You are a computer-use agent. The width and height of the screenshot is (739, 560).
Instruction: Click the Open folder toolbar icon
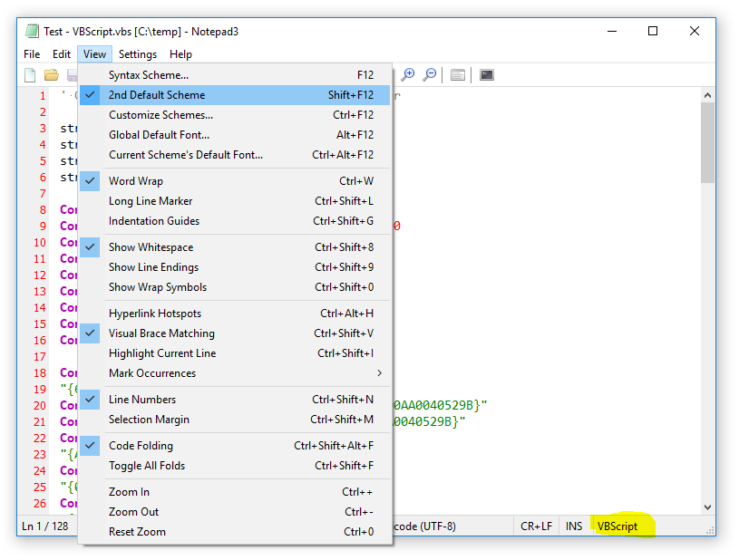52,75
